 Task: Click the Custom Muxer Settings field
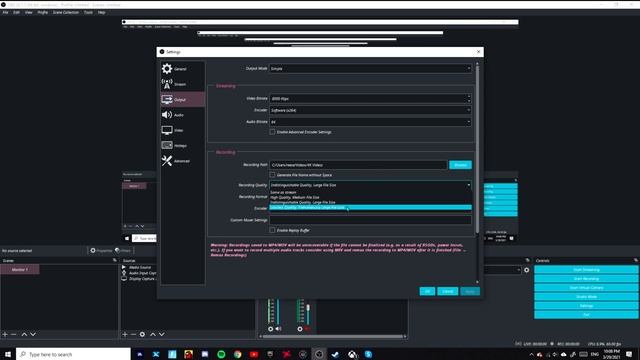tap(370, 220)
